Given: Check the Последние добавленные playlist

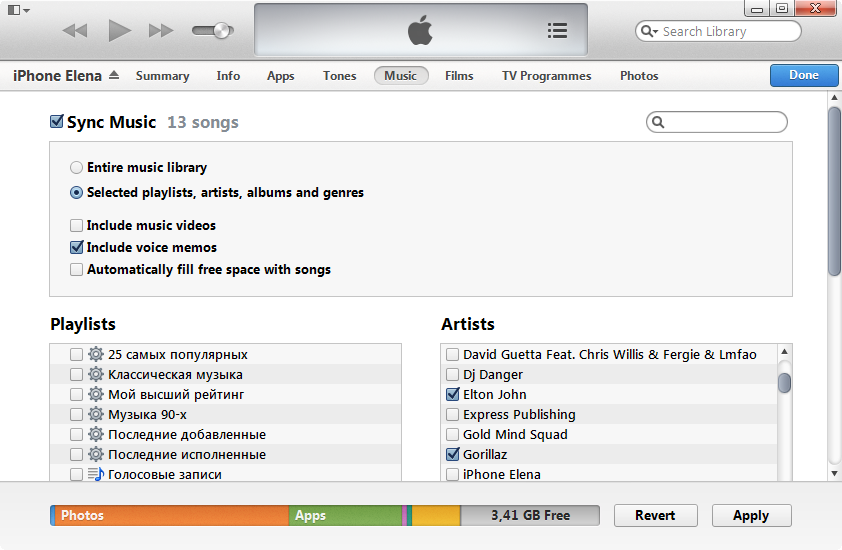Looking at the screenshot, I should (x=76, y=434).
